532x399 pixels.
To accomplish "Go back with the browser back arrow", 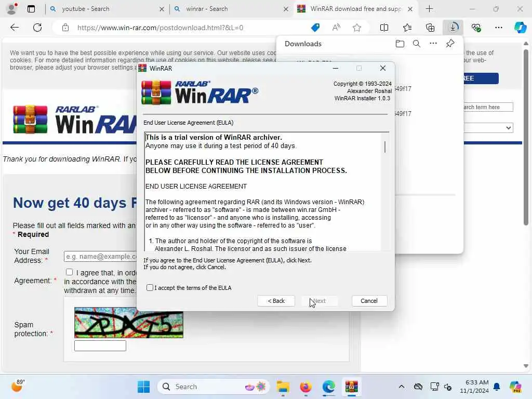I will click(15, 28).
